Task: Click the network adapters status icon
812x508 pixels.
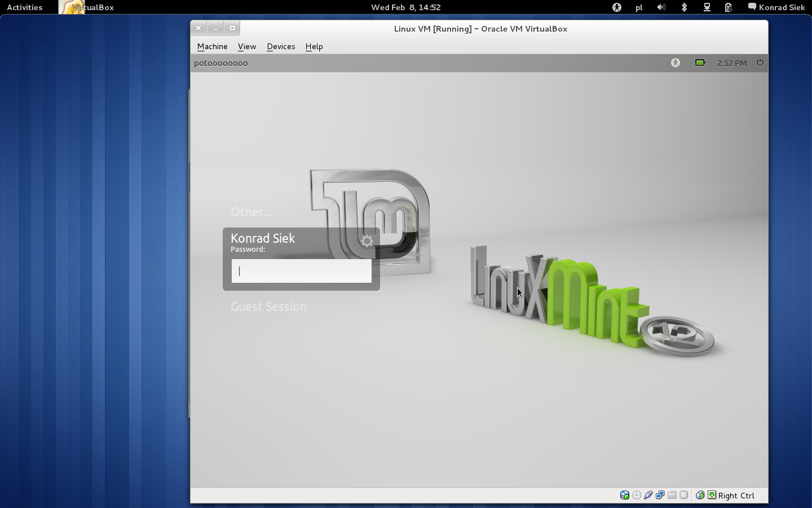Action: coord(660,495)
